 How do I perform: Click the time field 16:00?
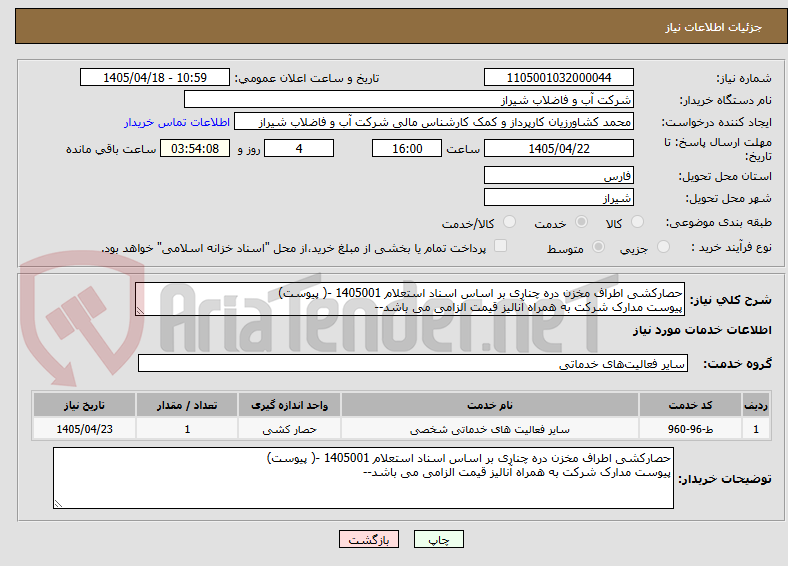coord(407,148)
